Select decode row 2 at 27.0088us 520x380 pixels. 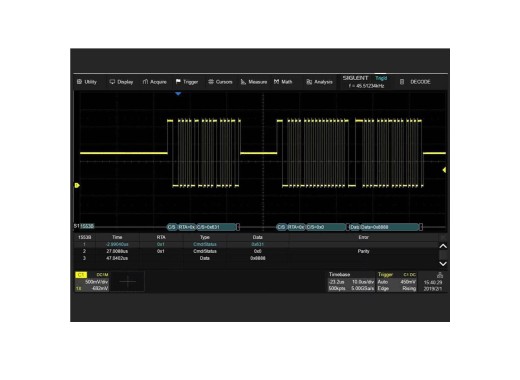(256, 251)
